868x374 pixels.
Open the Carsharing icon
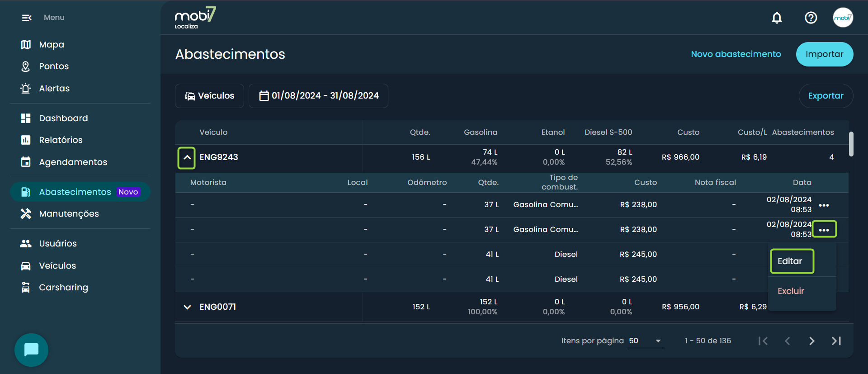coord(26,287)
